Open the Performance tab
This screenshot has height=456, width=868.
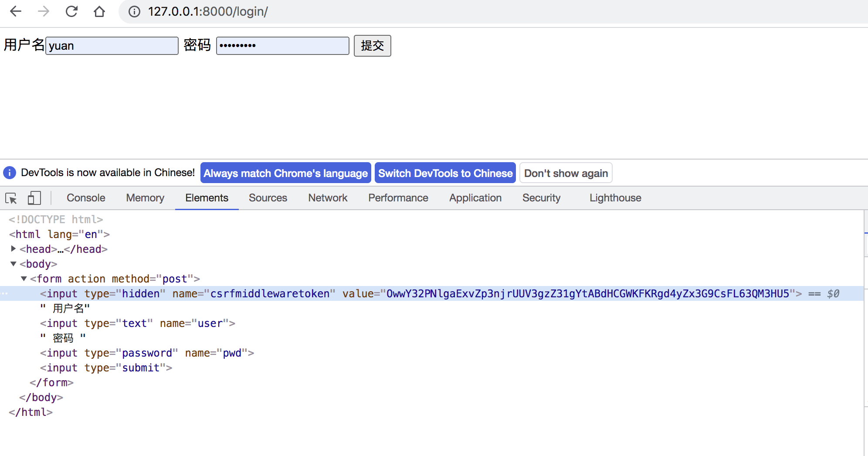point(398,198)
